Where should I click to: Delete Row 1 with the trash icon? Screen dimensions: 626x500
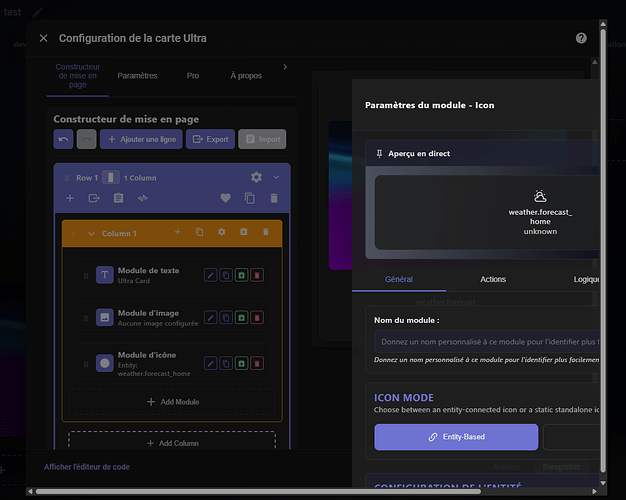[x=274, y=198]
